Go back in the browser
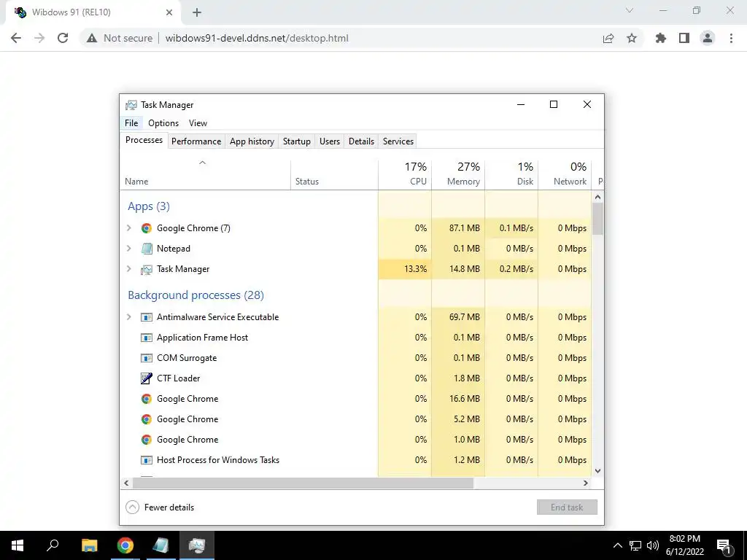747x560 pixels. [x=16, y=38]
